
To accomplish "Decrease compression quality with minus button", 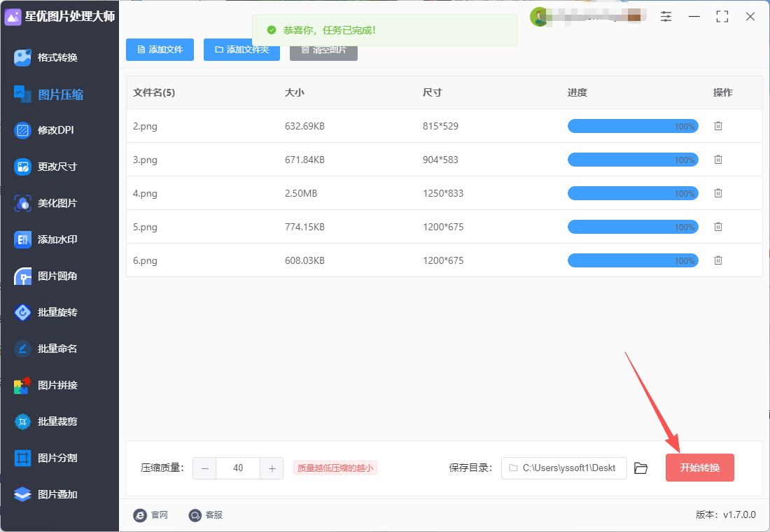I will click(205, 468).
